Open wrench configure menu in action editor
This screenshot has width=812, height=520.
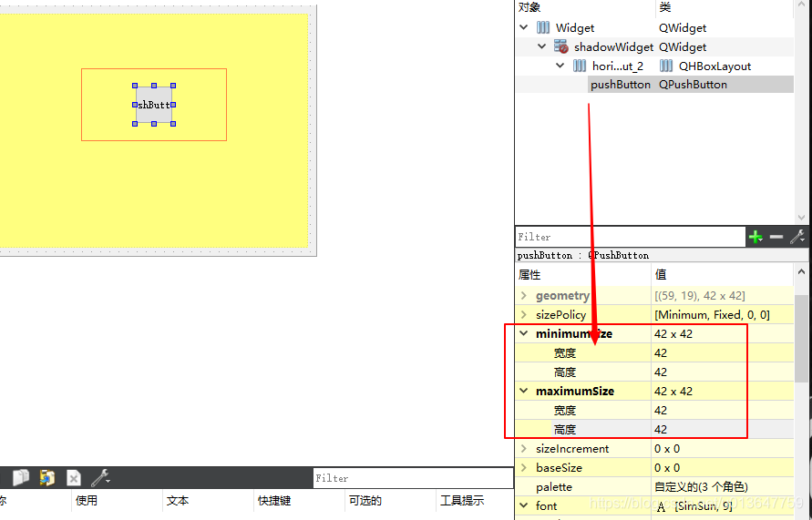[x=100, y=477]
